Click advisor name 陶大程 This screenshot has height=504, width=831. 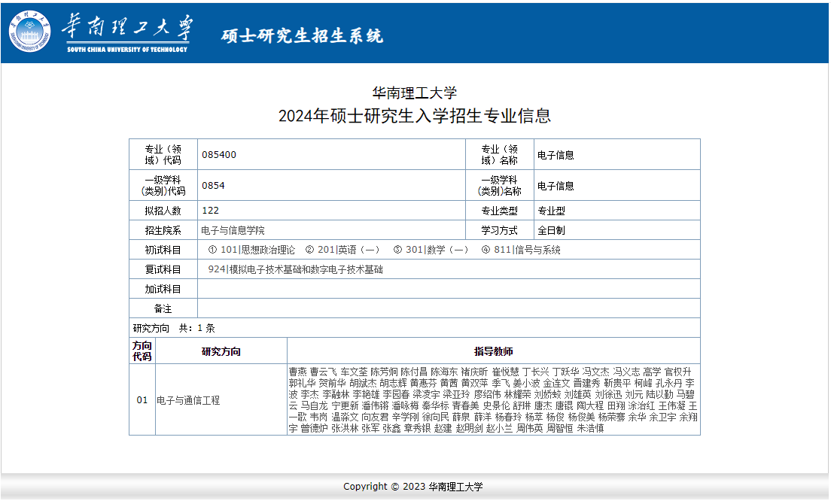[x=590, y=405]
